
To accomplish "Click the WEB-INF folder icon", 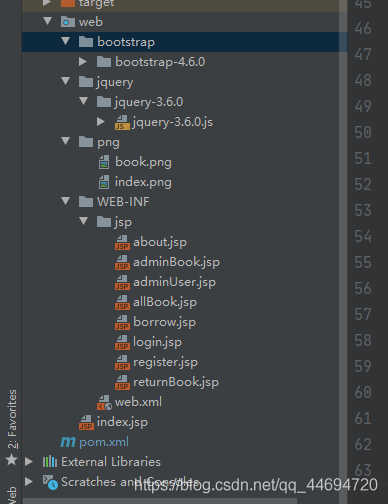I will [x=86, y=202].
